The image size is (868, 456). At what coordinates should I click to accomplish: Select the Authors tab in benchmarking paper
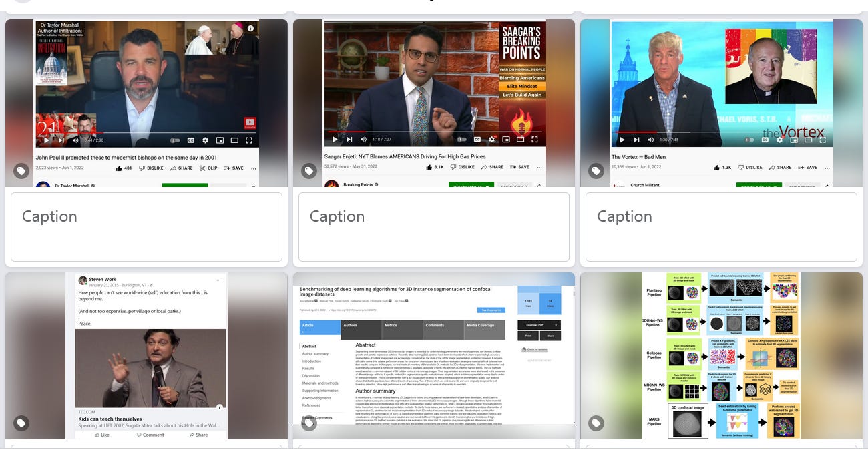click(361, 328)
